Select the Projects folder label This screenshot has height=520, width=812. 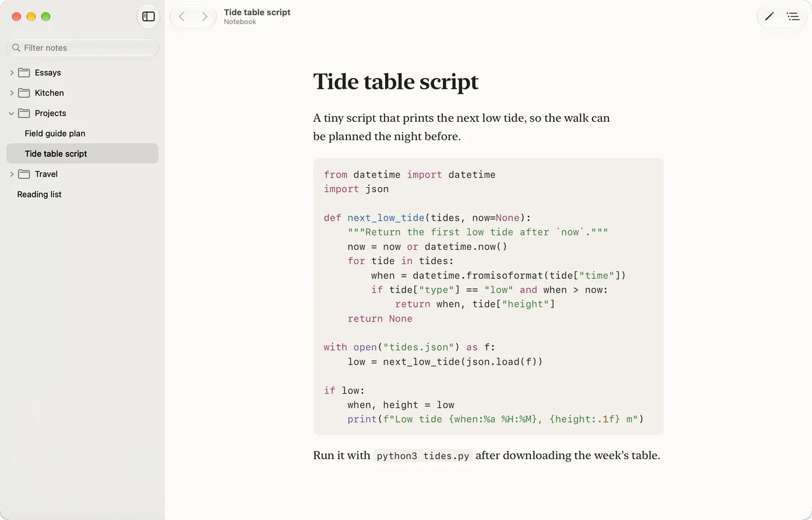[x=51, y=113]
